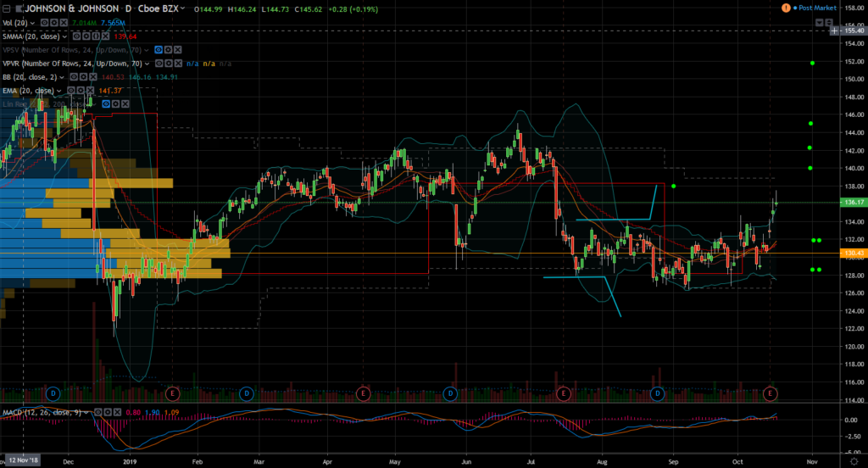Click the January earnings E marker
This screenshot has width=868, height=468.
click(172, 393)
